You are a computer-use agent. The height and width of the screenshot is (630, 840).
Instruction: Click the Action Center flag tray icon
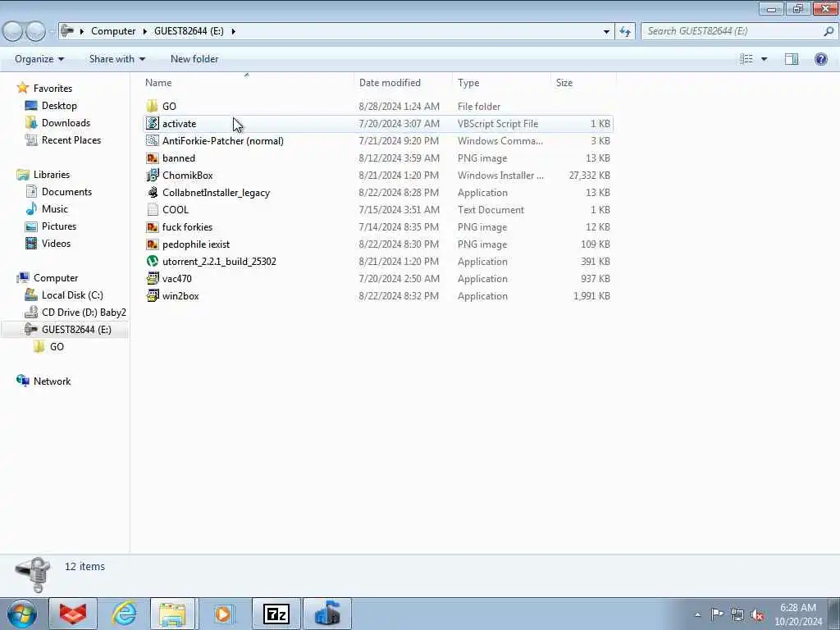coord(717,614)
